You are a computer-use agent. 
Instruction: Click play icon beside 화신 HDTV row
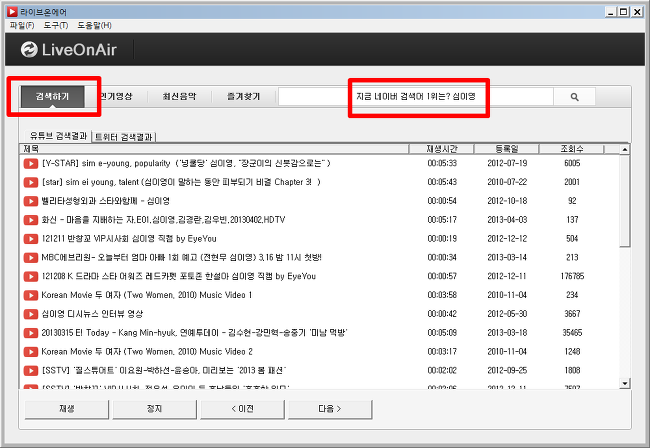pos(31,220)
